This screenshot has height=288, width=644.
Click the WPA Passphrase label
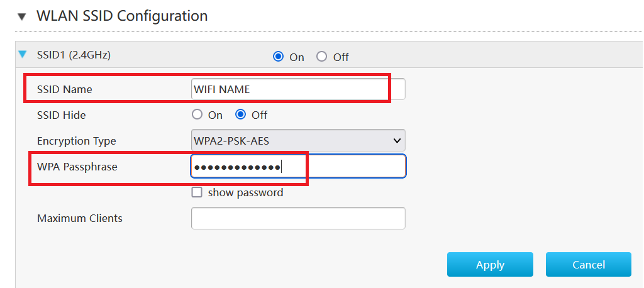[x=77, y=167]
